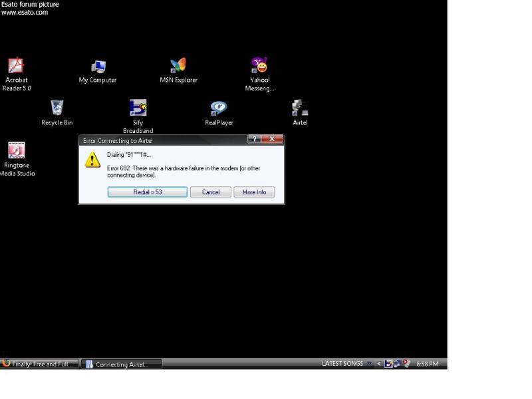Image resolution: width=532 pixels, height=399 pixels.
Task: Select the My Computer desktop icon
Action: 98,71
